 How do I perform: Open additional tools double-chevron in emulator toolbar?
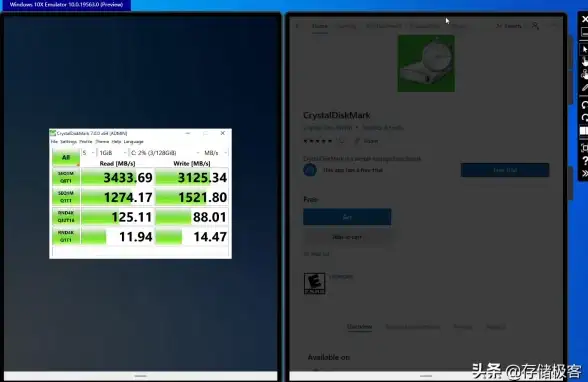584,173
